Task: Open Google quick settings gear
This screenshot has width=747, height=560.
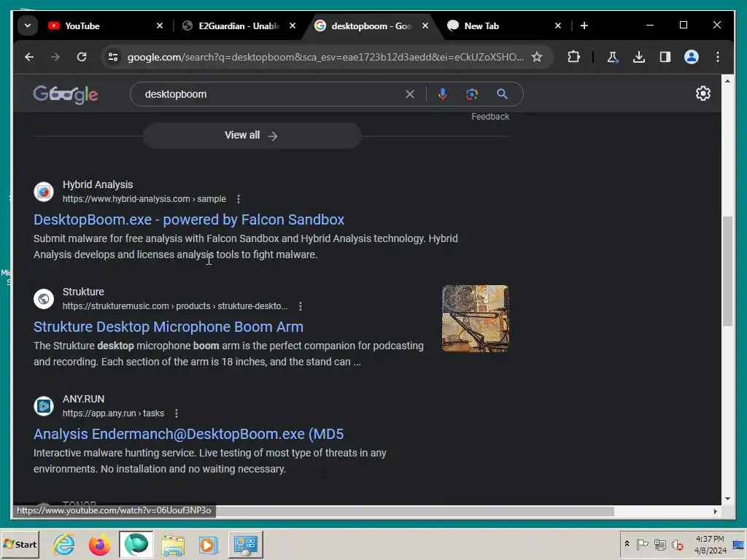Action: (703, 93)
